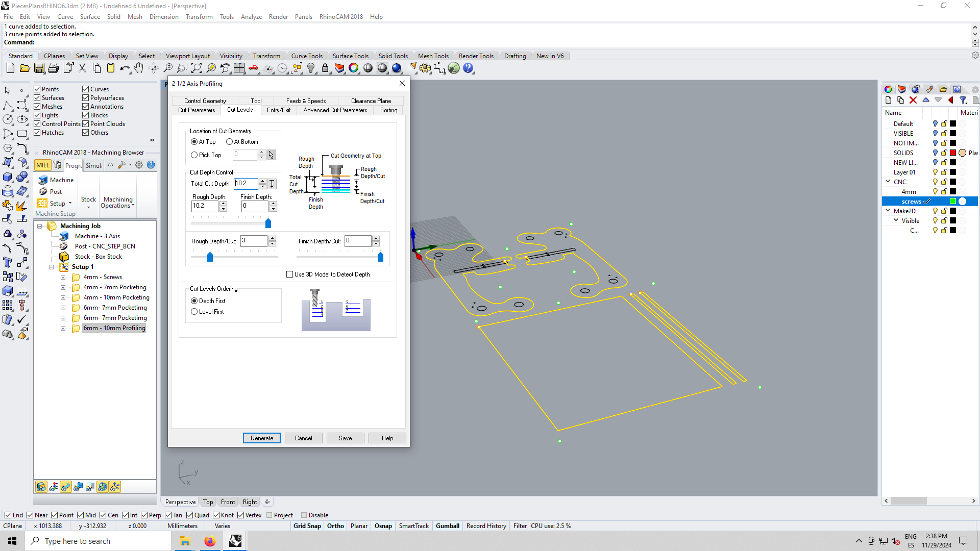
Task: Enable the Project osnap checkbox
Action: 269,515
